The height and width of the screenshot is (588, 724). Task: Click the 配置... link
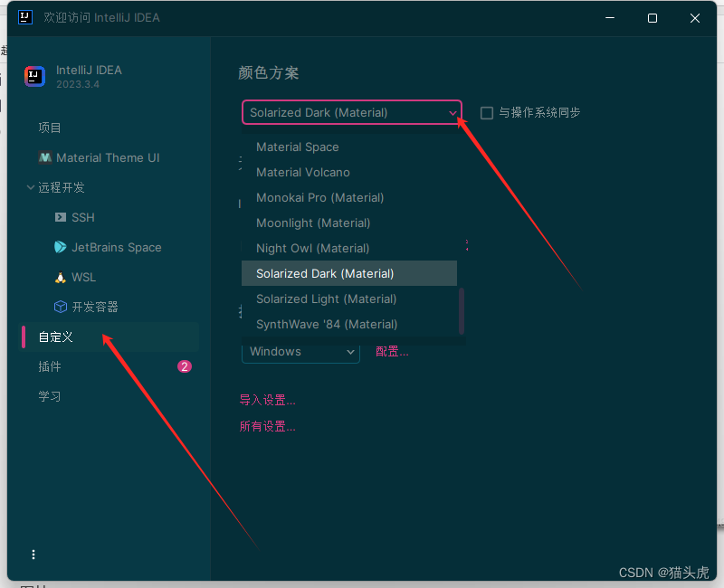pos(392,352)
